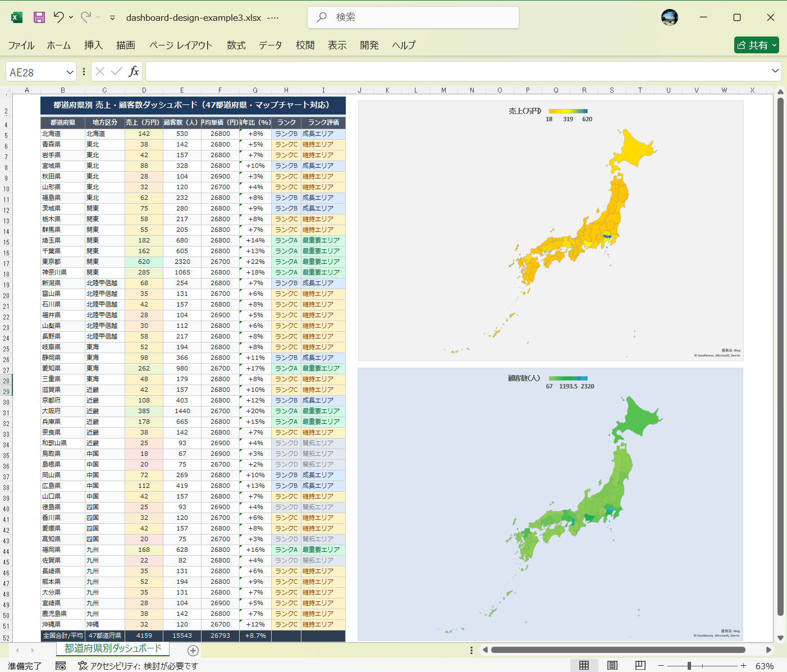
Task: Click the horizontal scrollbar right arrow
Action: point(768,650)
